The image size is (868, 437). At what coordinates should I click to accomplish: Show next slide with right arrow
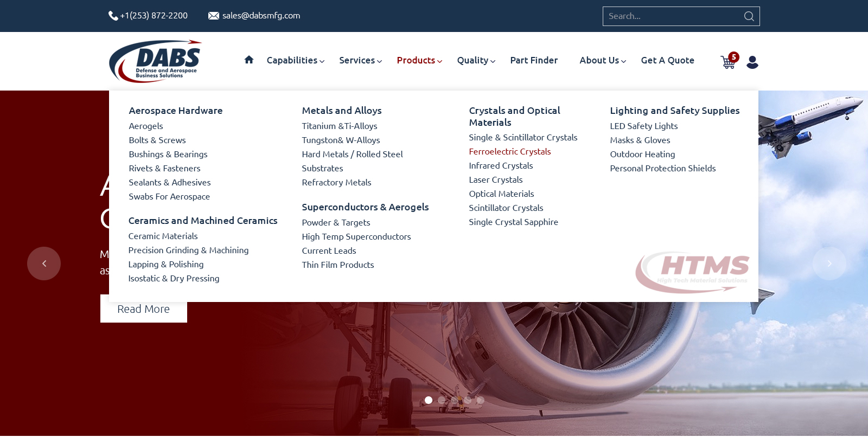[x=829, y=264]
